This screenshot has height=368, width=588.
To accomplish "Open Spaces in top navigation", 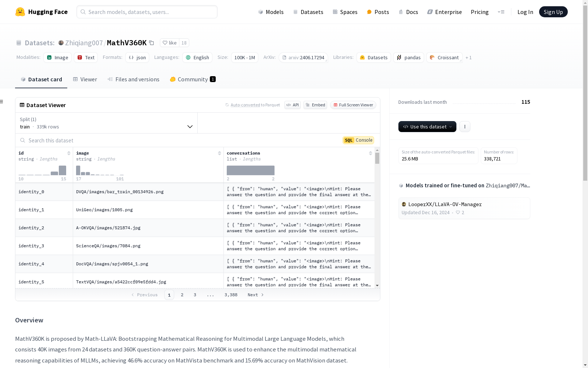I will [345, 12].
